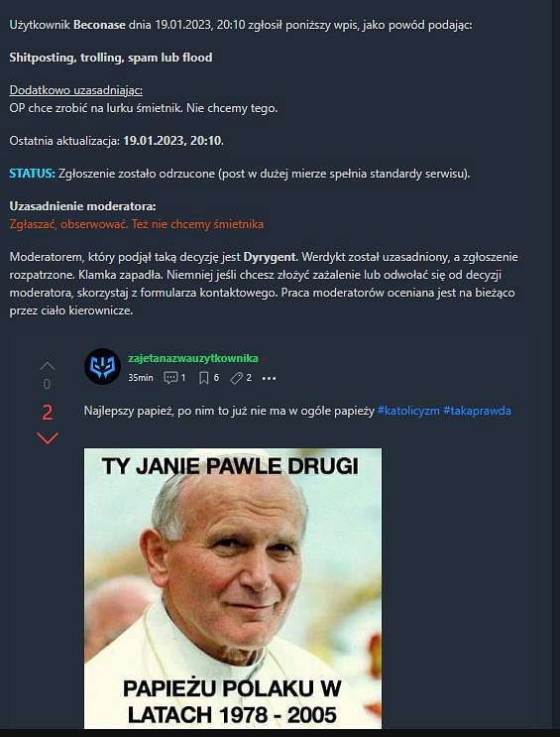Screen dimensions: 560x737
Task: Click the Shitposting, trolling, spam lub flood reason
Action: [111, 58]
